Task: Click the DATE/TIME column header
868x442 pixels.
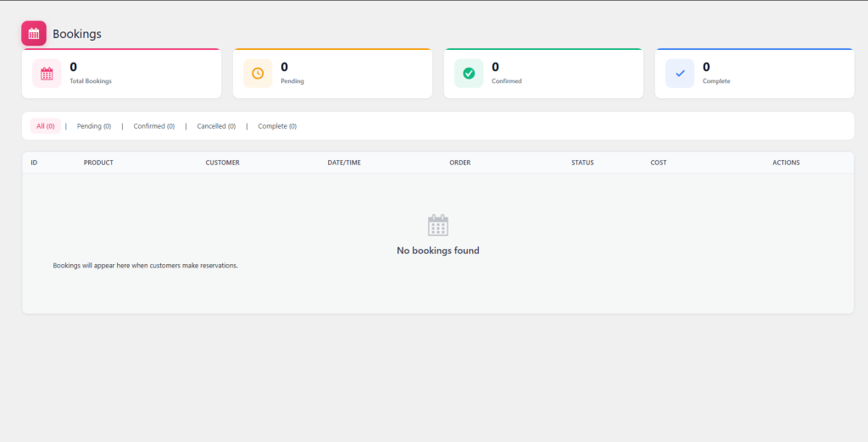Action: 344,163
